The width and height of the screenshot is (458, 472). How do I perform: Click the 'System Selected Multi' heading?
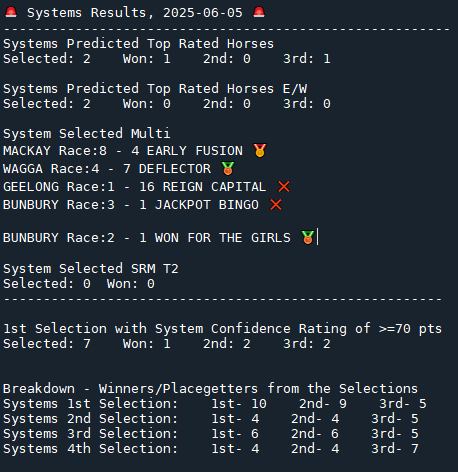[87, 134]
